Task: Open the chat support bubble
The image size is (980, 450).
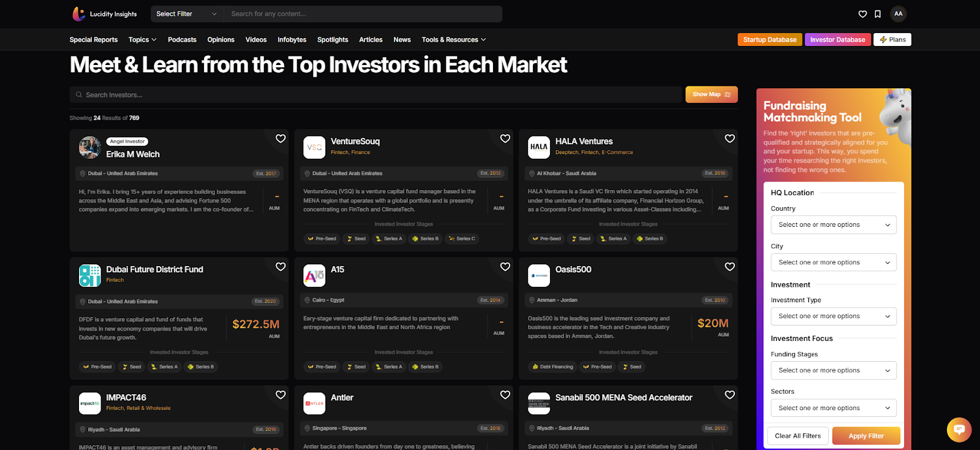Action: (959, 429)
